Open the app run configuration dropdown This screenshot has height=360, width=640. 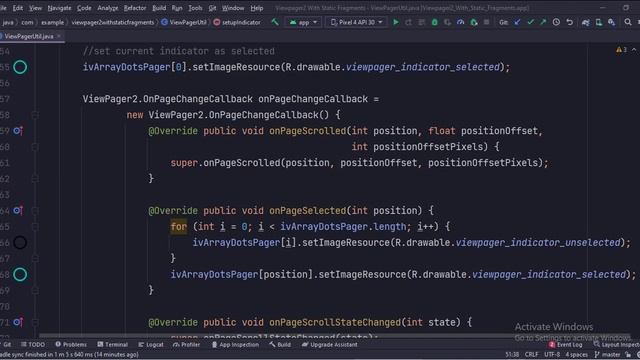[x=303, y=22]
